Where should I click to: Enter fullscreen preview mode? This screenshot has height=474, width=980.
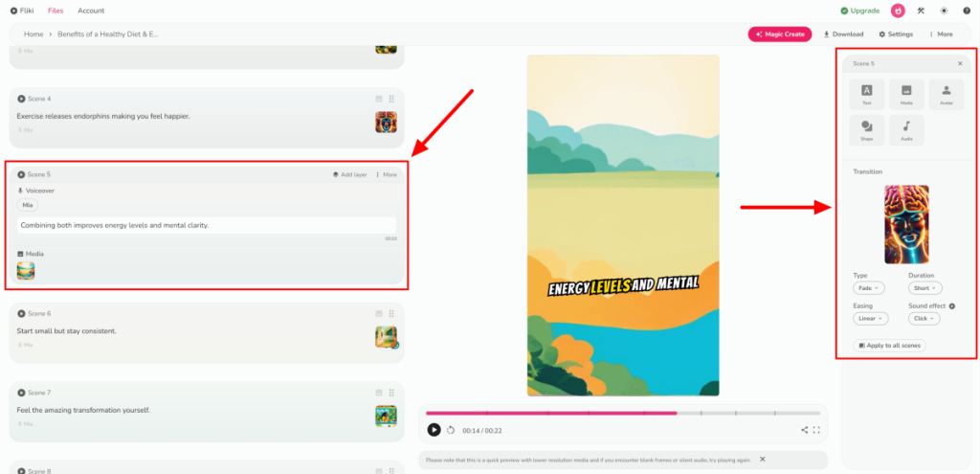(816, 430)
